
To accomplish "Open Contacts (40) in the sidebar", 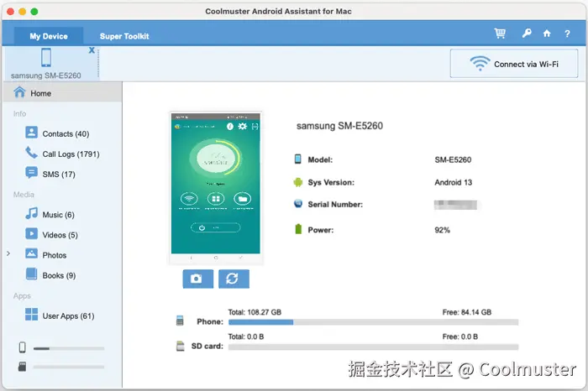I will pos(66,133).
